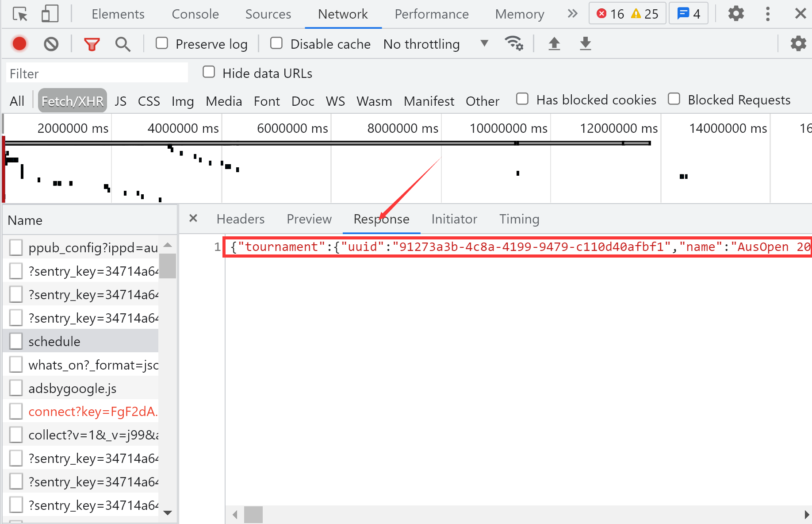The height and width of the screenshot is (524, 812).
Task: Switch to the Elements tab
Action: [x=118, y=14]
